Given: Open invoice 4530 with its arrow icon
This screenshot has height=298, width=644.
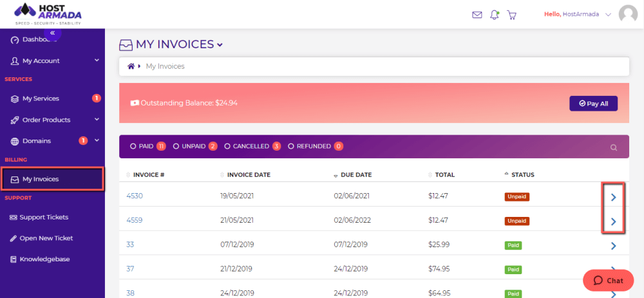Looking at the screenshot, I should click(x=614, y=198).
